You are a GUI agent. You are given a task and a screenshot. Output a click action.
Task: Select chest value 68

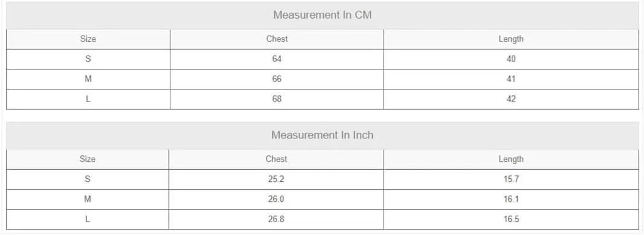(x=277, y=100)
